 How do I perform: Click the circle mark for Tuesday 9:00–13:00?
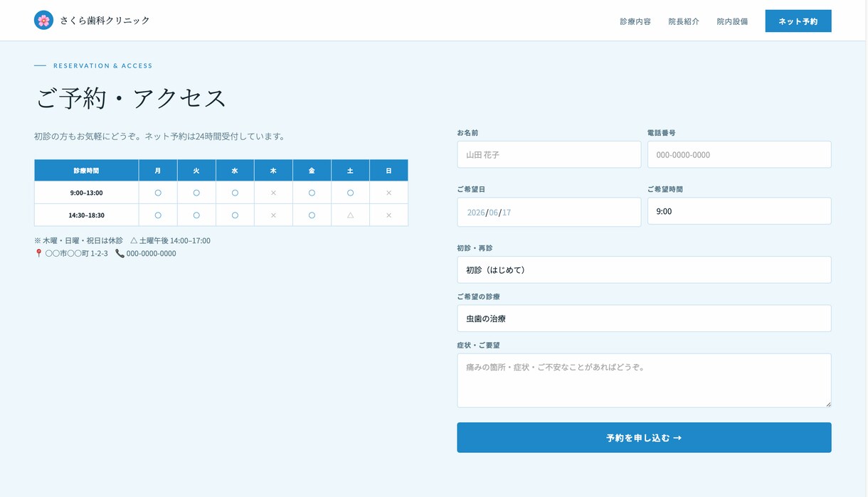(196, 193)
